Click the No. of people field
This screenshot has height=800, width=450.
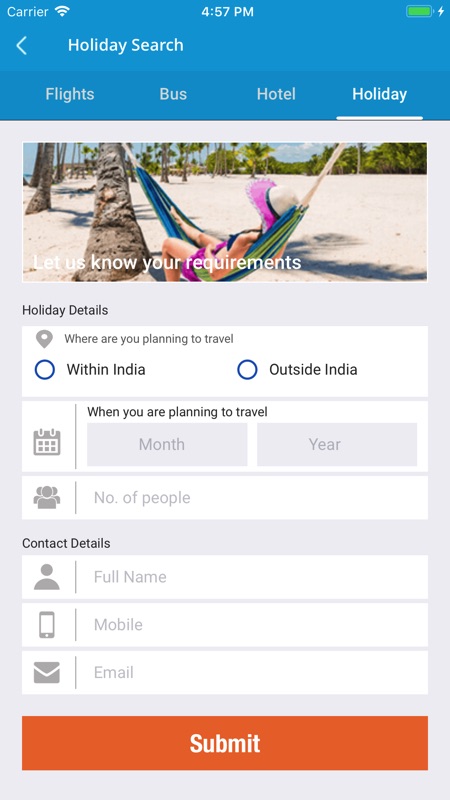tap(252, 498)
